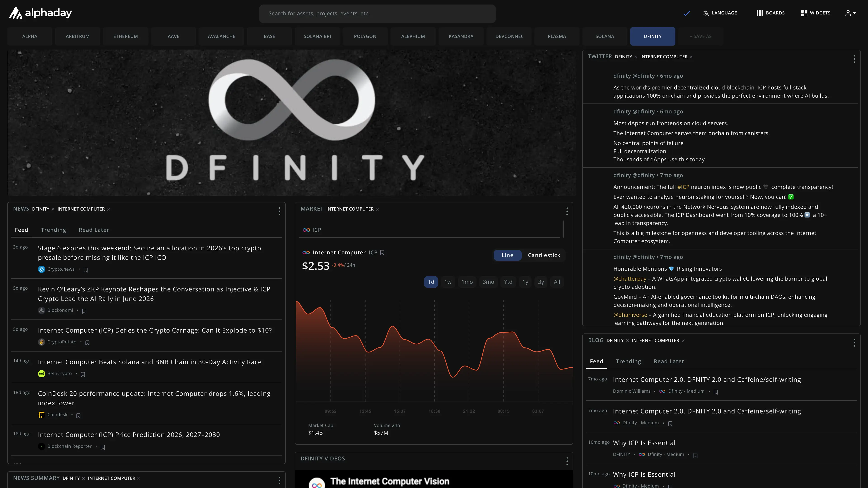Click the @chatterpay mention in tweet
Image resolution: width=868 pixels, height=488 pixels.
pos(630,279)
